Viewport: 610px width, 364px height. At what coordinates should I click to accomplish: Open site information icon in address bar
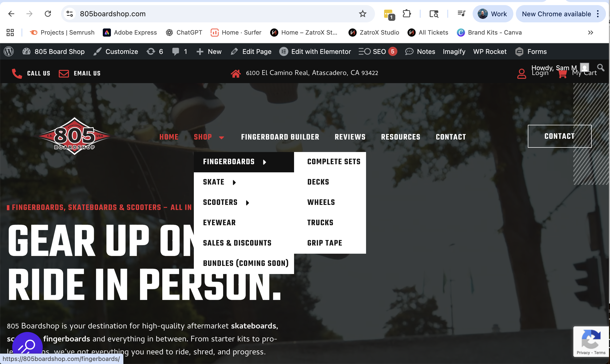tap(70, 14)
